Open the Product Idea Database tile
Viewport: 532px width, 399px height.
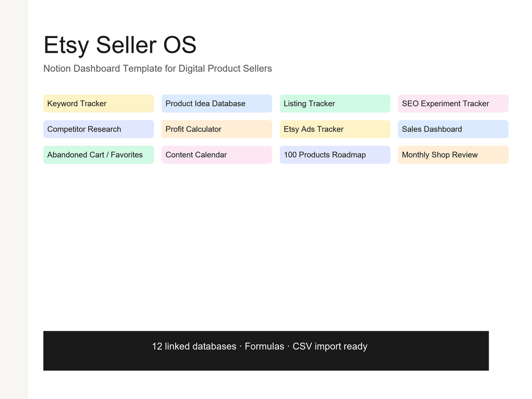coord(217,104)
